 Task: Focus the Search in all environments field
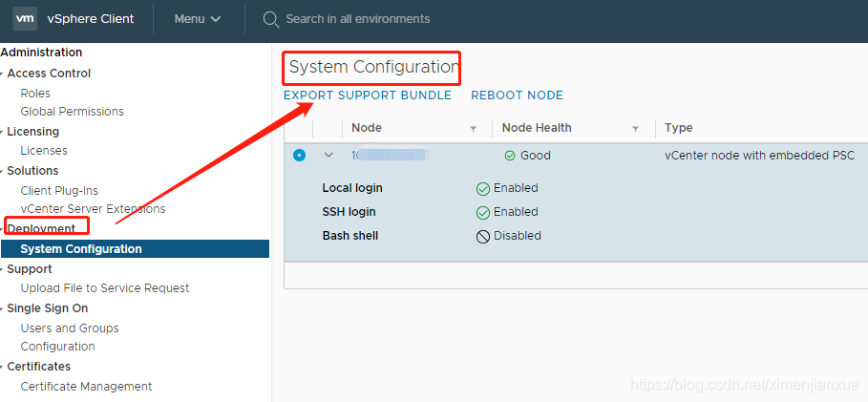tap(357, 19)
